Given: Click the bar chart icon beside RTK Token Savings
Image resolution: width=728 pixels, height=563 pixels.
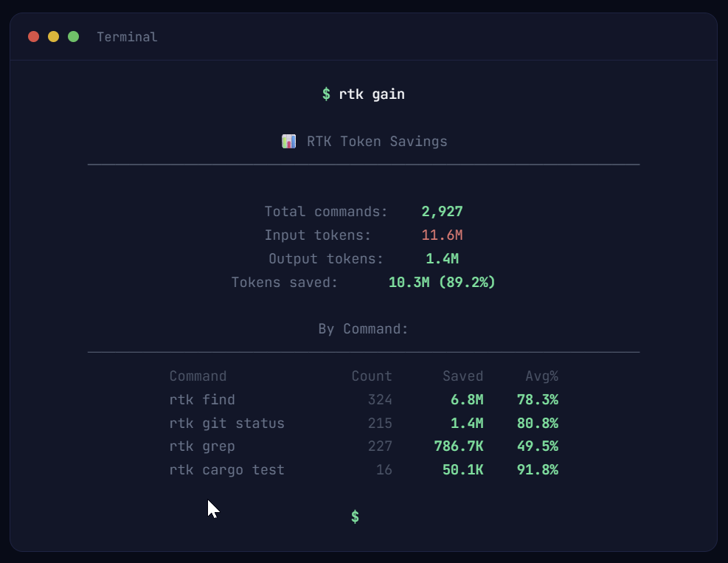Looking at the screenshot, I should [289, 141].
